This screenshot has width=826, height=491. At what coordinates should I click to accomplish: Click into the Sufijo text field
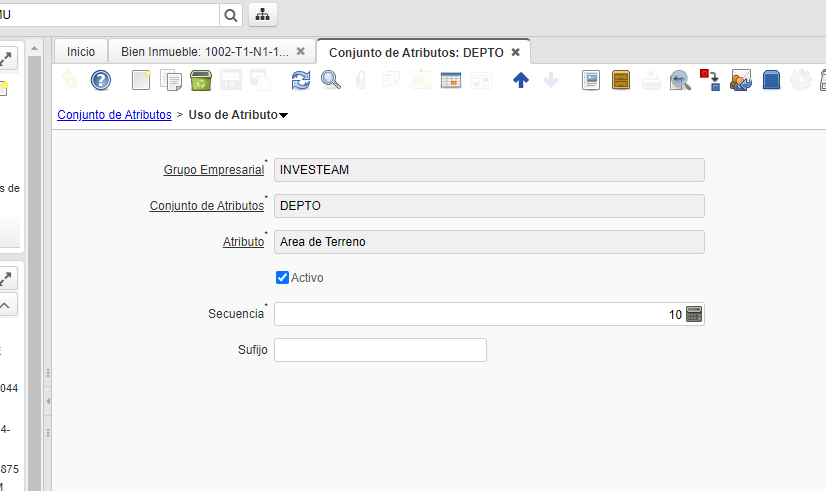tap(380, 350)
